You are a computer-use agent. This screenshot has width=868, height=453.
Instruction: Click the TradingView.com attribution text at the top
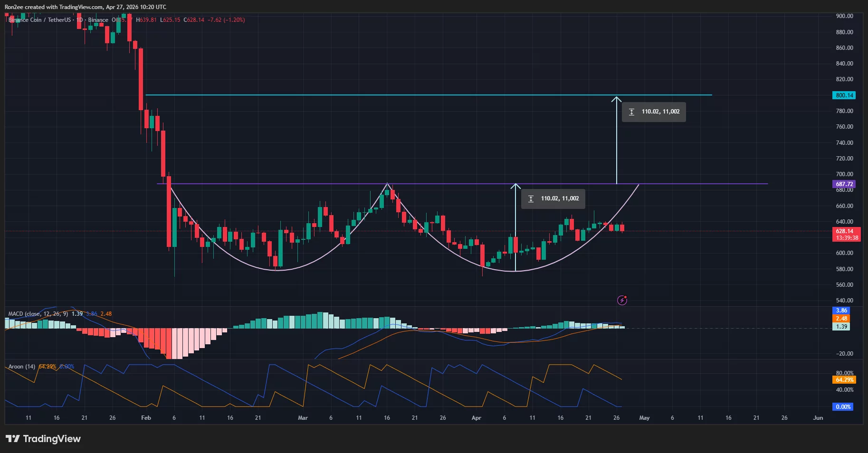tap(81, 7)
